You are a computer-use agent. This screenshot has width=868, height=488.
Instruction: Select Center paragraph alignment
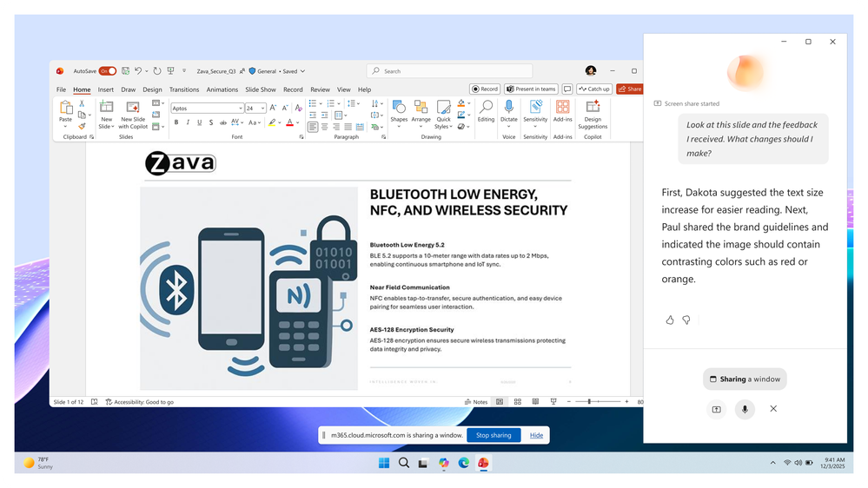point(324,127)
